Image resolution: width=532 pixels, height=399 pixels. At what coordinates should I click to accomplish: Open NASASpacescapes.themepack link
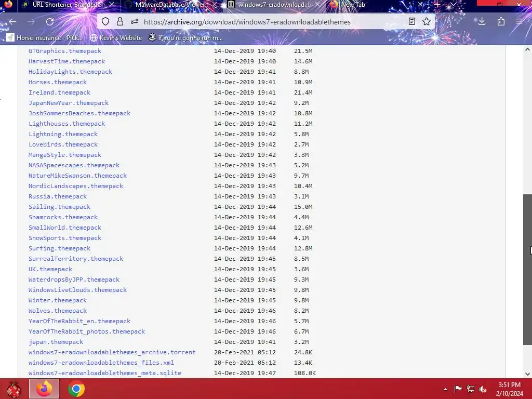click(74, 165)
